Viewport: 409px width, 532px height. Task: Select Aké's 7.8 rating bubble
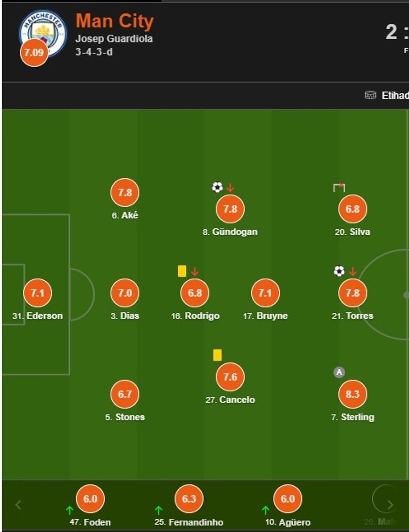pyautogui.click(x=125, y=193)
